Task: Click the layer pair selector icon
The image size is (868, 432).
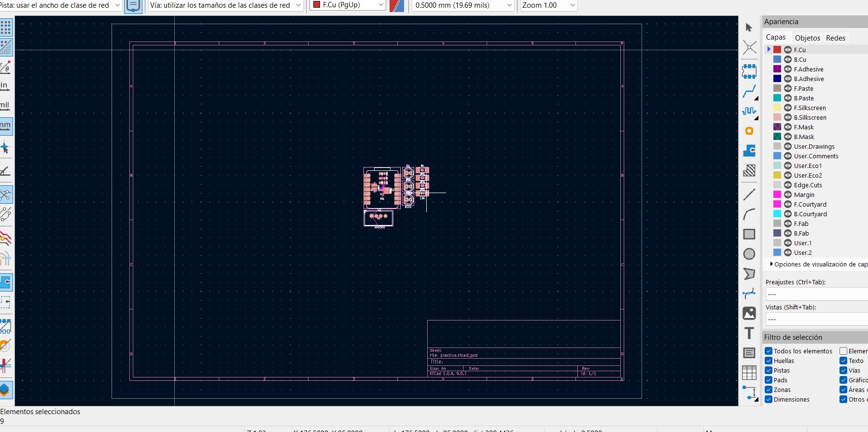Action: pos(397,5)
